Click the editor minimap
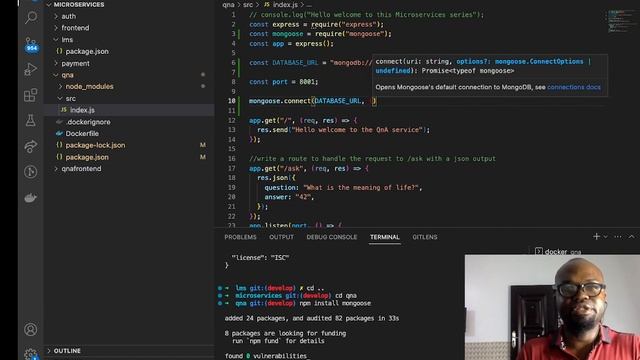This screenshot has width=640, height=360. click(622, 21)
